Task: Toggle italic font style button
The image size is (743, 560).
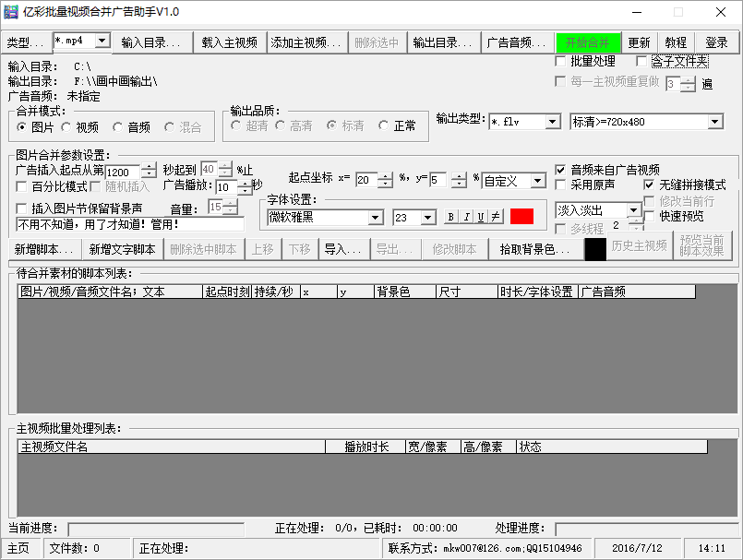Action: pos(465,217)
